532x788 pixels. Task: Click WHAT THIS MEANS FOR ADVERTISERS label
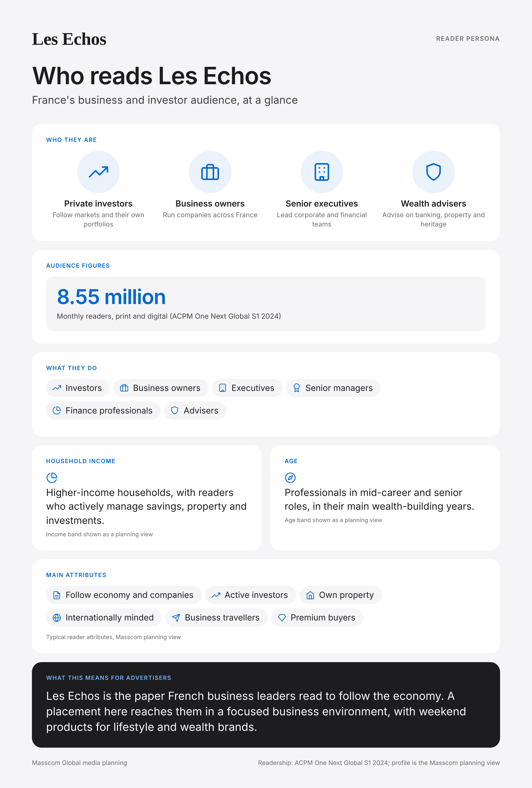pyautogui.click(x=108, y=678)
